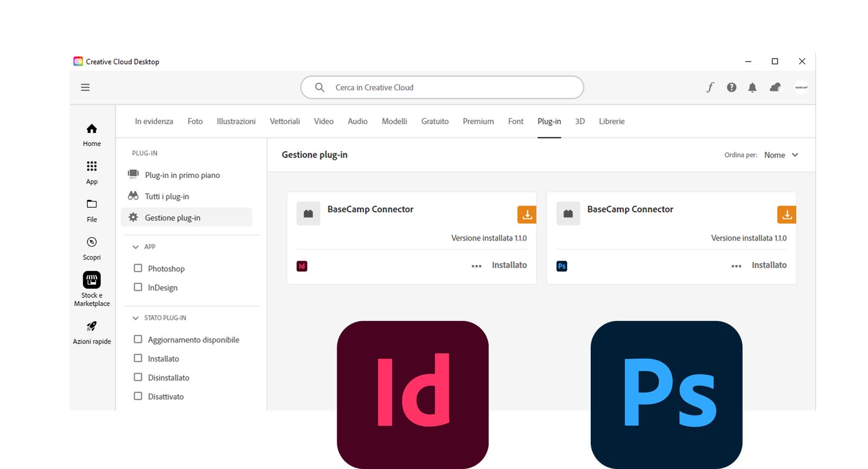Collapse the STATO PLUG-IN section
The width and height of the screenshot is (868, 469).
(136, 318)
